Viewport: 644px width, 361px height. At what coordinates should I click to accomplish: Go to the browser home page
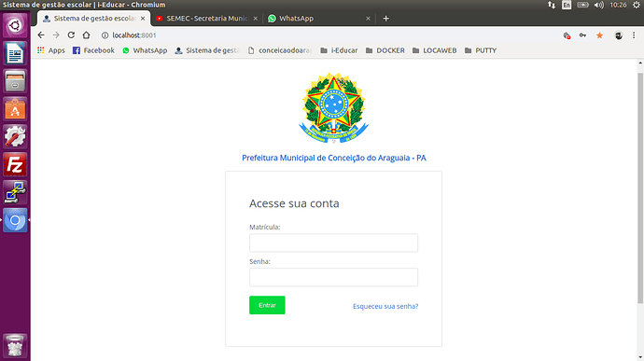tap(86, 35)
